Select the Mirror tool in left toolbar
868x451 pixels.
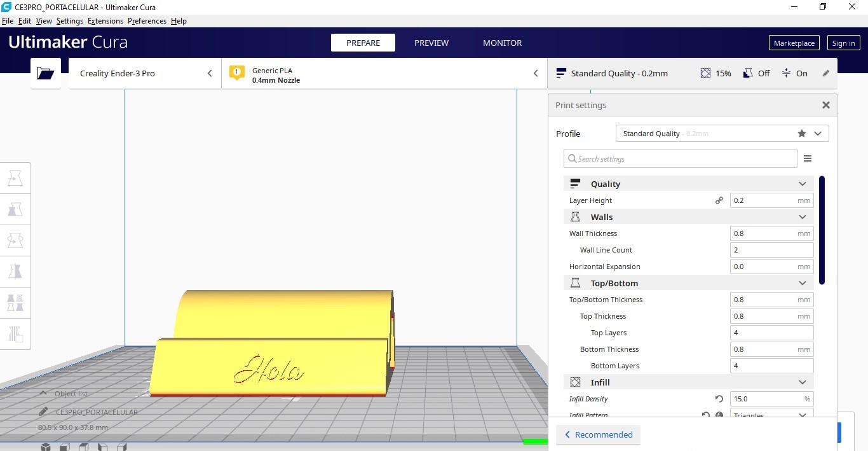click(x=15, y=272)
